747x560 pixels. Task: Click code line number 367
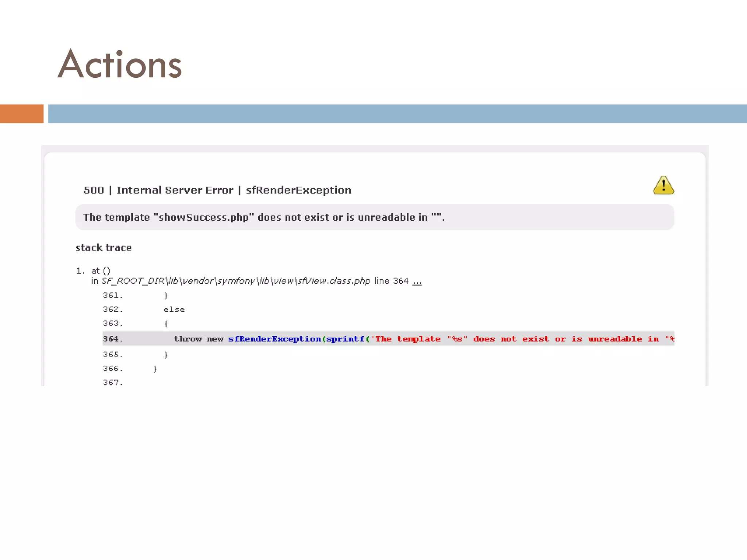pos(113,382)
